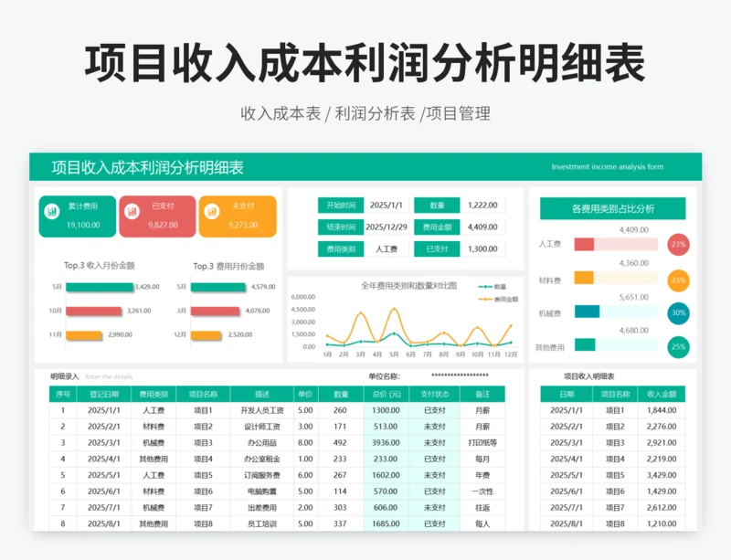731x560 pixels.
Task: Click the chart icon on 已支付 card
Action: pos(132,211)
